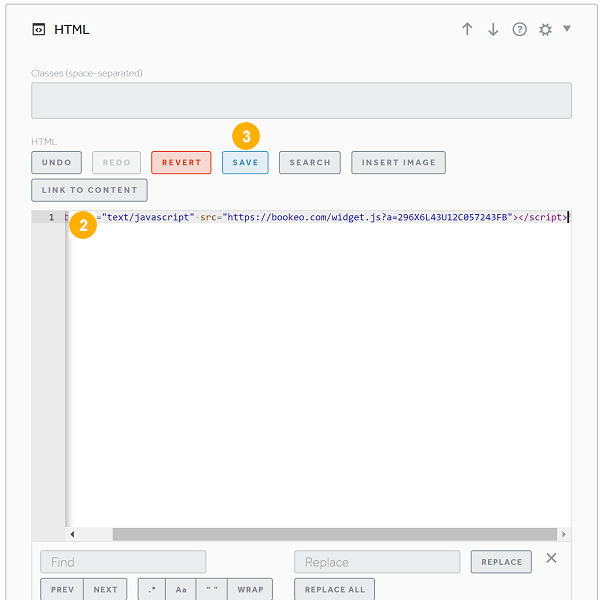Open help for the HTML block
Image resolution: width=600 pixels, height=600 pixels.
(x=519, y=29)
